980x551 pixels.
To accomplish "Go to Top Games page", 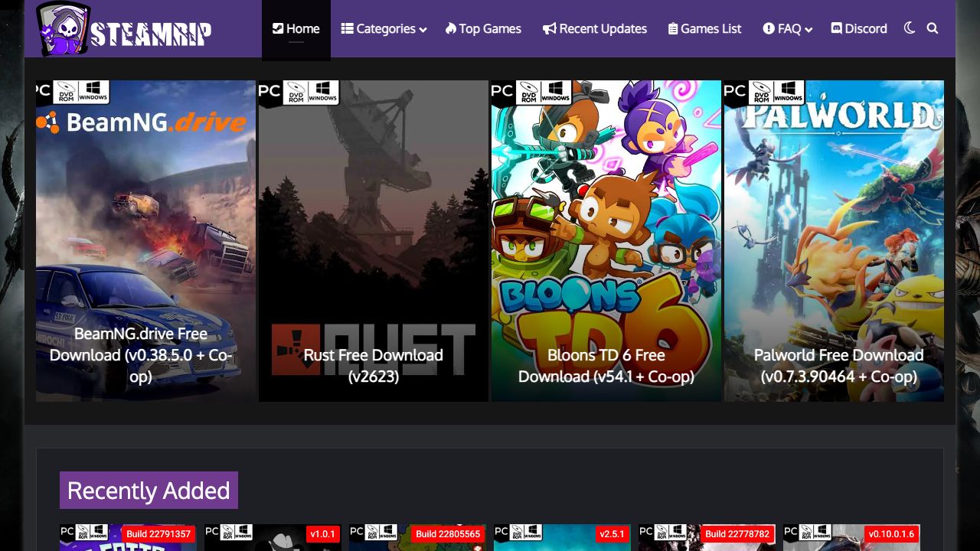I will [x=483, y=29].
